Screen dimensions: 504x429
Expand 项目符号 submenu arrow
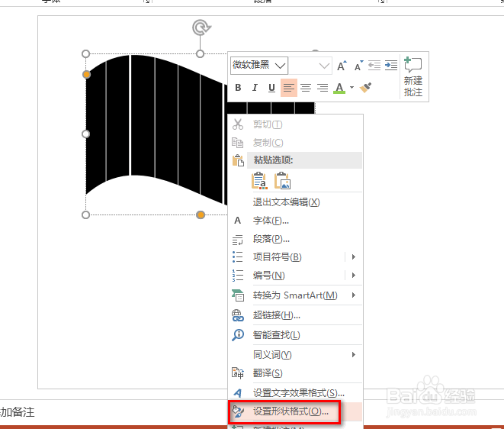coord(354,256)
